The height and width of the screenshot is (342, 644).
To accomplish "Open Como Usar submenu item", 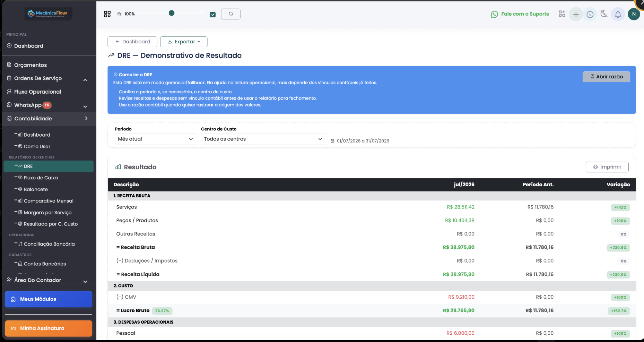I will pyautogui.click(x=37, y=146).
